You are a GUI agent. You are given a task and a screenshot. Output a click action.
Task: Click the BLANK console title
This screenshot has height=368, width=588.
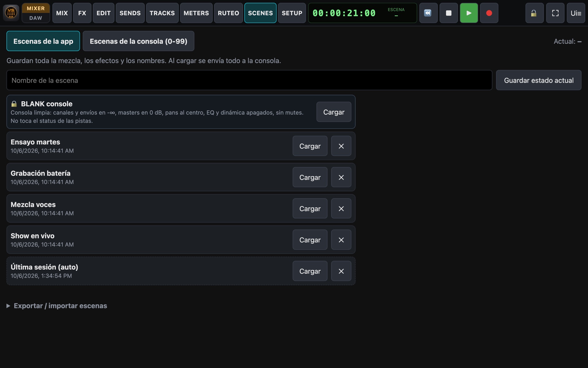tap(47, 104)
